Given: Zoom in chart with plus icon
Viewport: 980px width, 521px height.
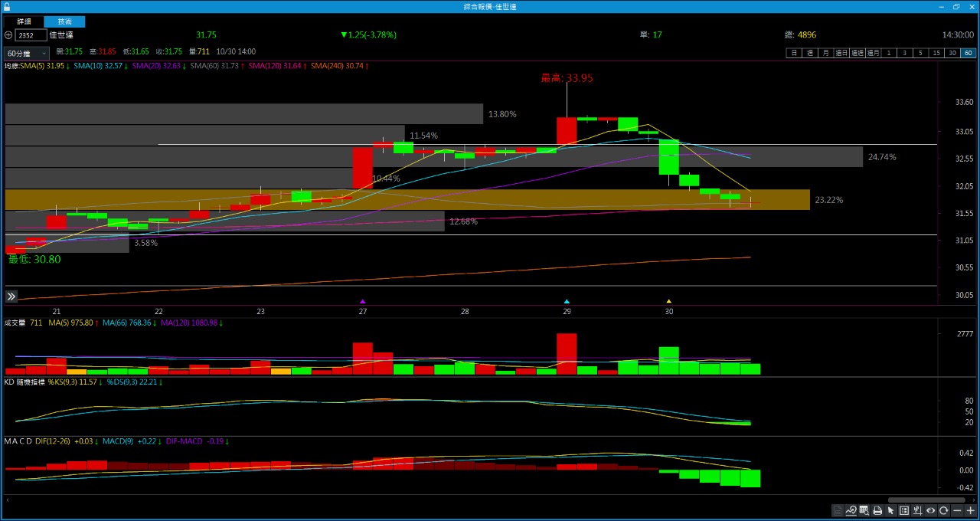Looking at the screenshot, I should click(x=970, y=511).
